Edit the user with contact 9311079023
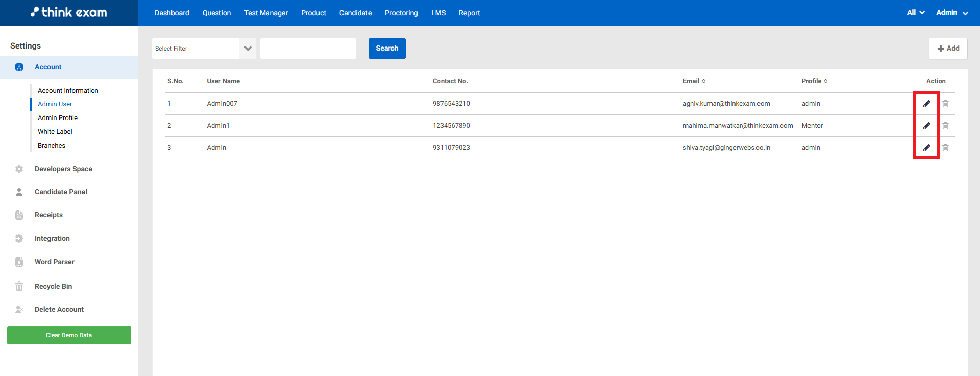This screenshot has height=376, width=980. tap(926, 148)
